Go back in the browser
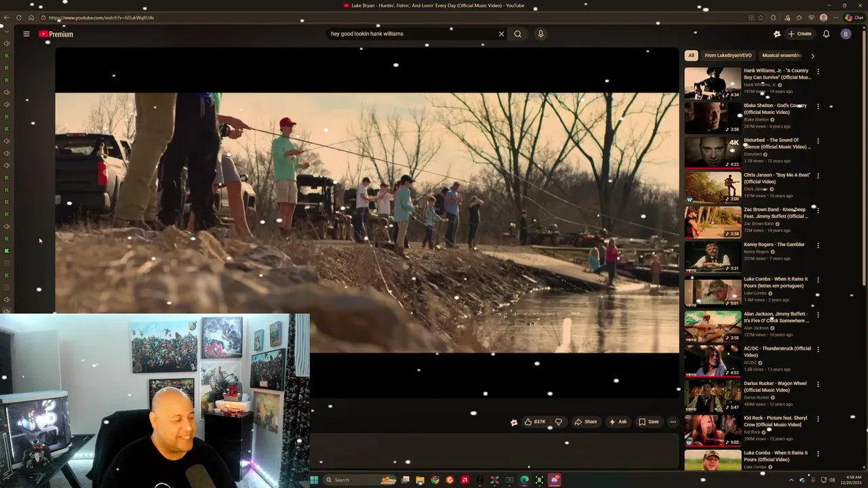 (x=7, y=18)
